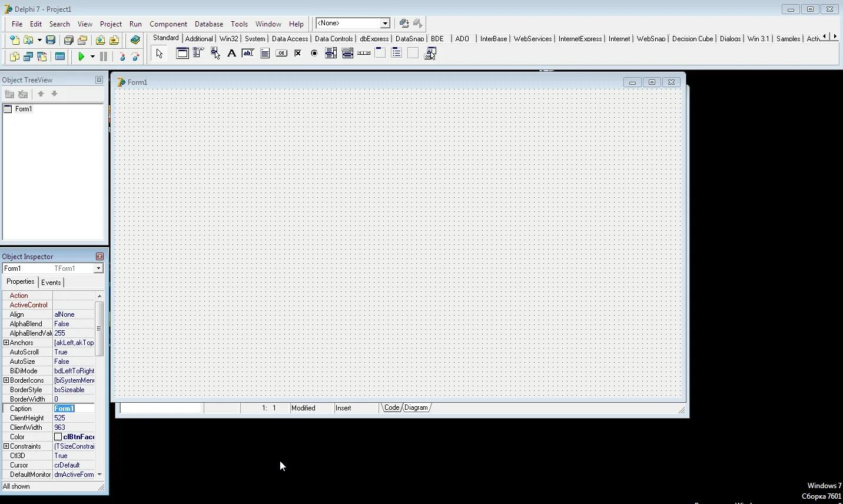This screenshot has width=843, height=504.
Task: Click the Trace Into debug icon
Action: [122, 57]
